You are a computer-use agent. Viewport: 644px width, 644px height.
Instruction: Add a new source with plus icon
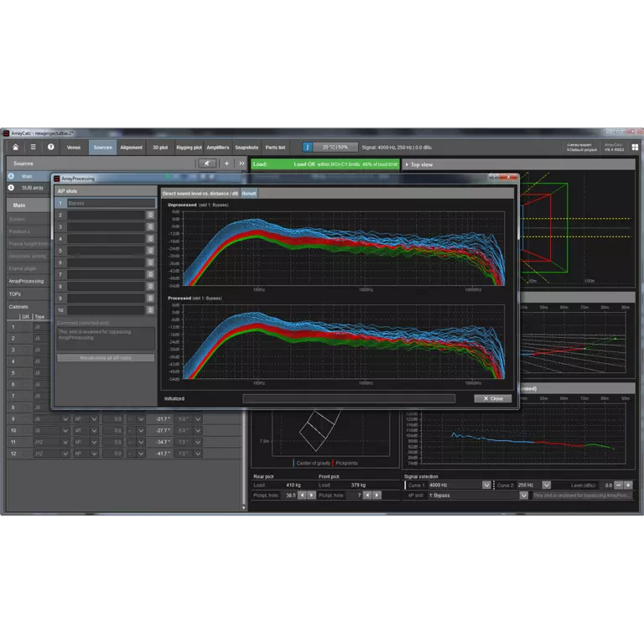[226, 164]
